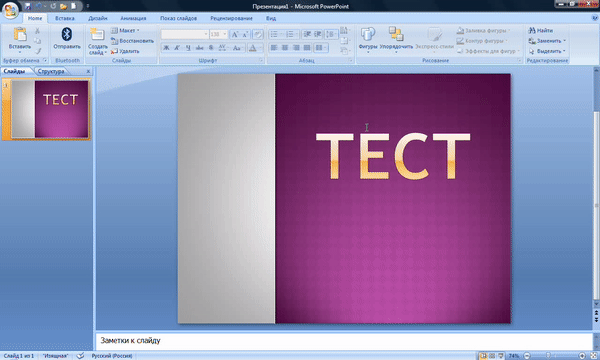600x360 pixels.
Task: Toggle text shadow (S) formatting
Action: (211, 48)
